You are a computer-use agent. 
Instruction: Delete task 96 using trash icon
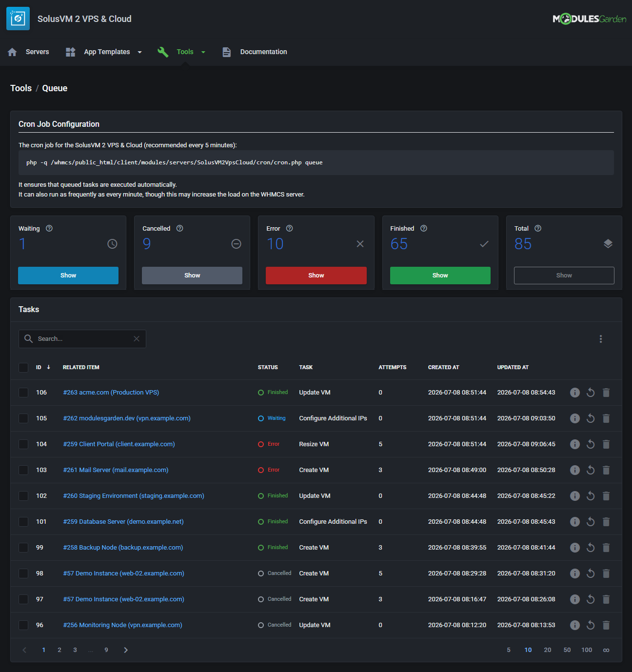click(606, 625)
